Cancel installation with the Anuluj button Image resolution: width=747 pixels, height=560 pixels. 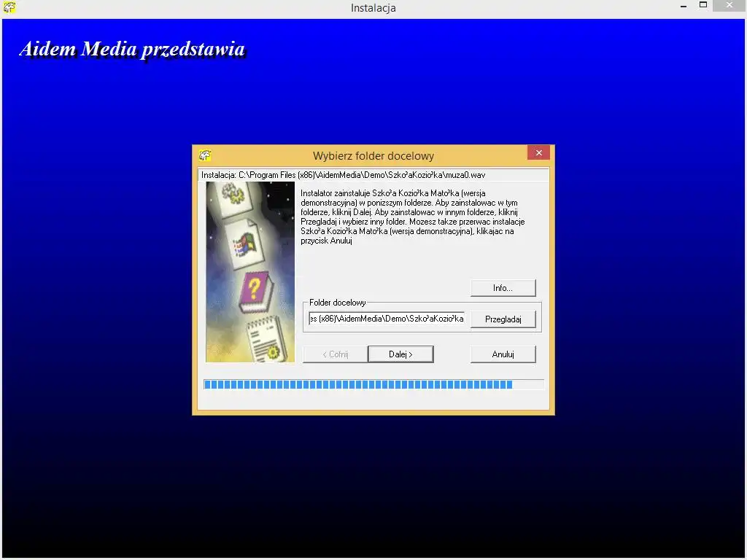pos(503,354)
